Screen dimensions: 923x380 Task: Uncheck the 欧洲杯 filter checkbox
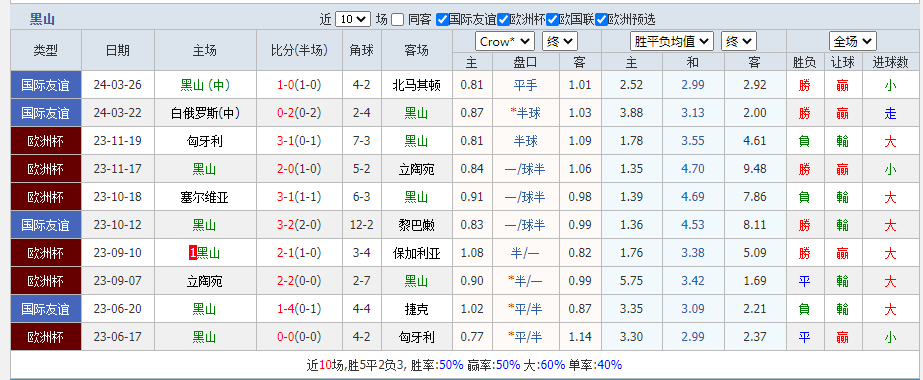coord(503,19)
